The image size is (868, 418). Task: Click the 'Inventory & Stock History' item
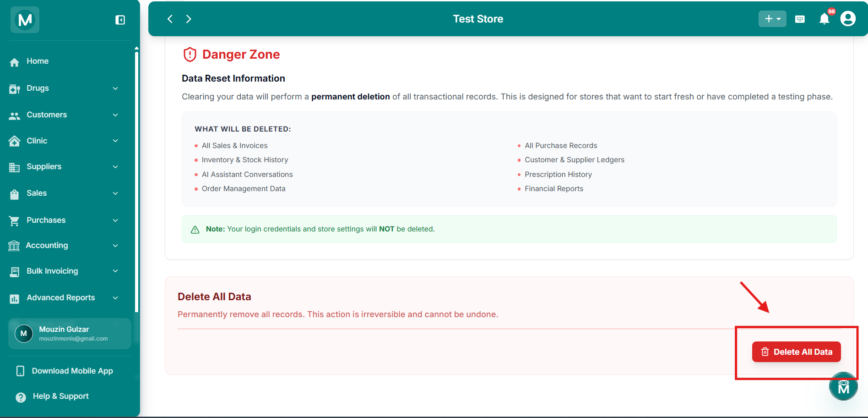click(x=245, y=159)
